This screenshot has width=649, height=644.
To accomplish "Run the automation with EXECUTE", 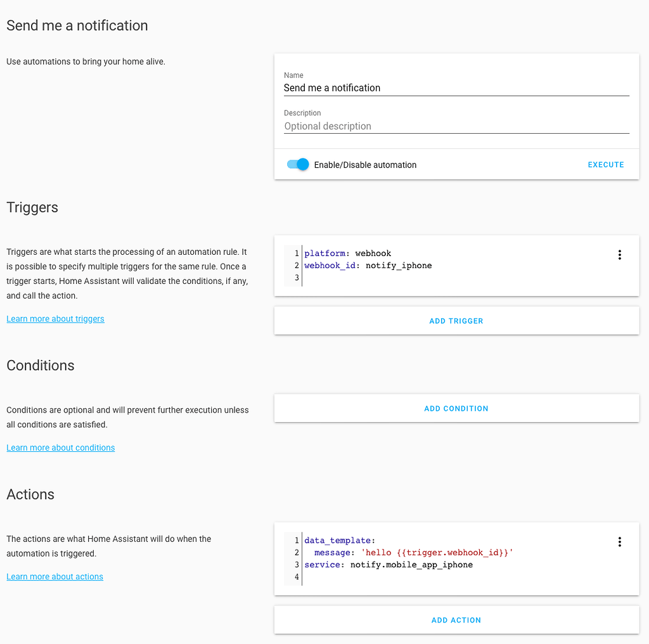I will point(605,164).
